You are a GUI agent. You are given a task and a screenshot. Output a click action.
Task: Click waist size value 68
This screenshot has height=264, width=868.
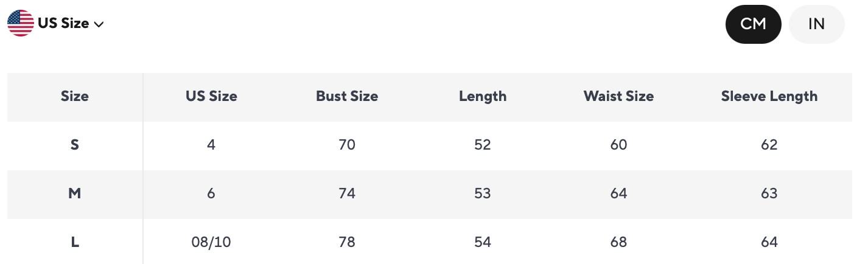point(618,242)
